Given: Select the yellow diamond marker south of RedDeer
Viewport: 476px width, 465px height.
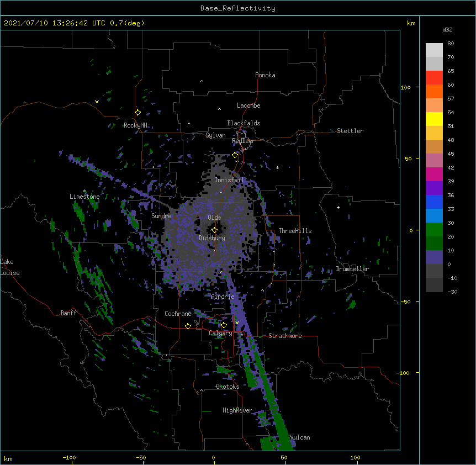Looking at the screenshot, I should (x=235, y=155).
